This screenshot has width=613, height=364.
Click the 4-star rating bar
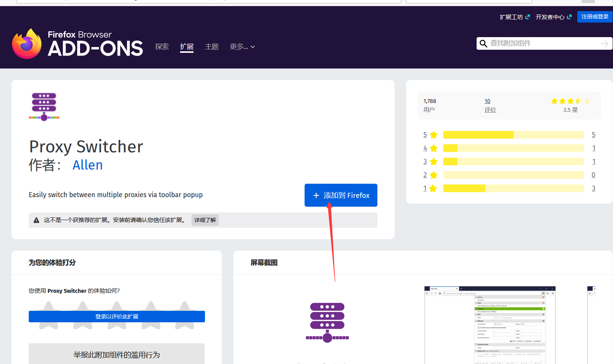(513, 148)
